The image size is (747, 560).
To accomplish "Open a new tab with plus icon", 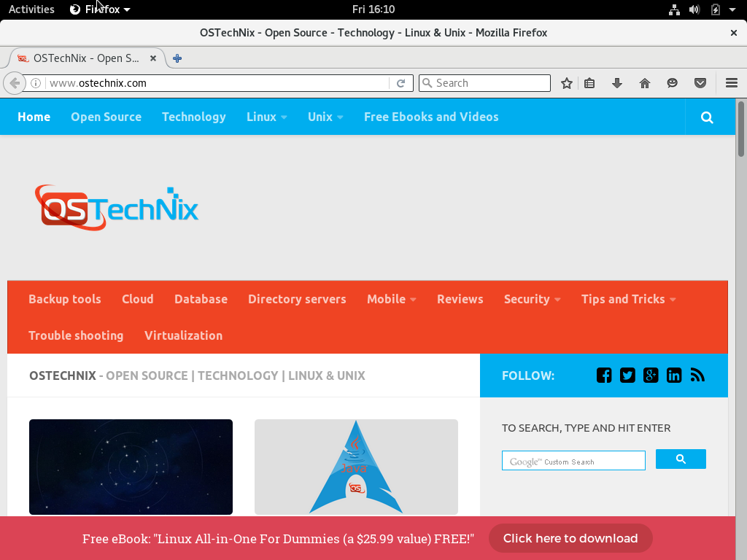I will (x=177, y=58).
